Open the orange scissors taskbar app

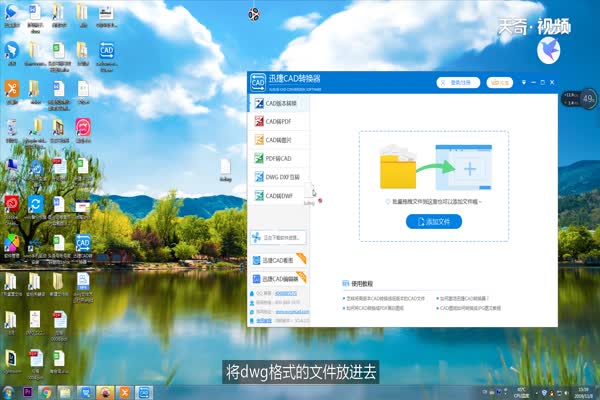[125, 393]
